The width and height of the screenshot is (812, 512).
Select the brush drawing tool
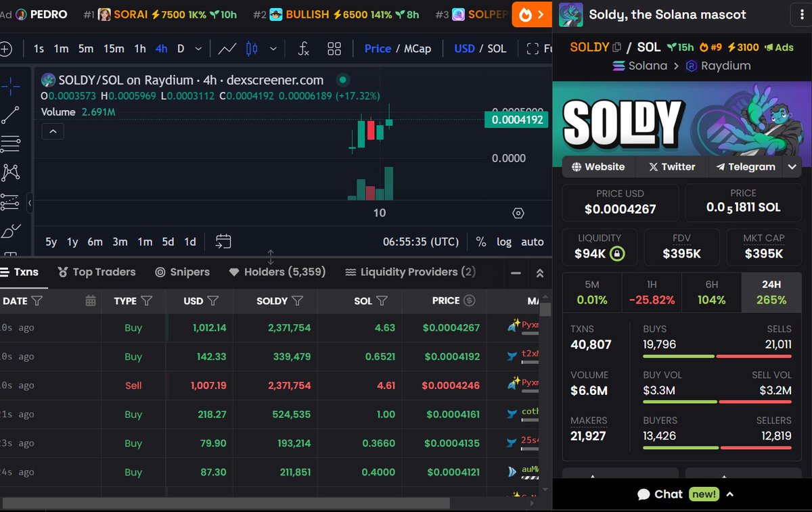pos(10,231)
